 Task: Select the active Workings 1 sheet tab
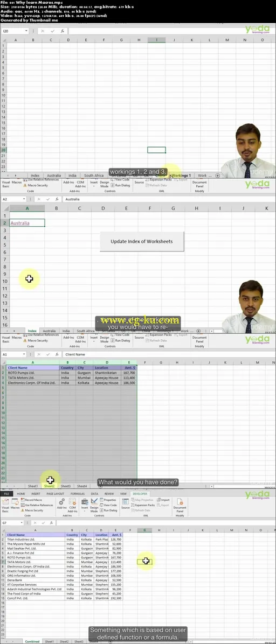coord(181,176)
